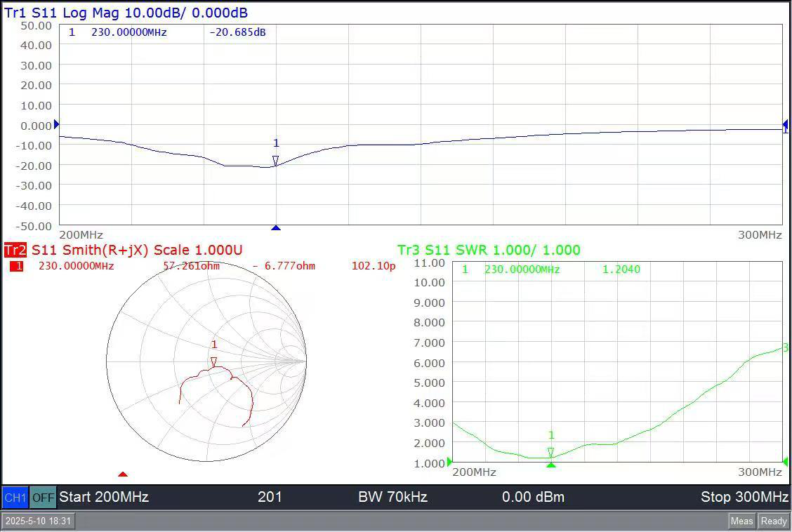Viewport: 792px width, 532px height.
Task: Click the Ready status indicator
Action: point(774,521)
